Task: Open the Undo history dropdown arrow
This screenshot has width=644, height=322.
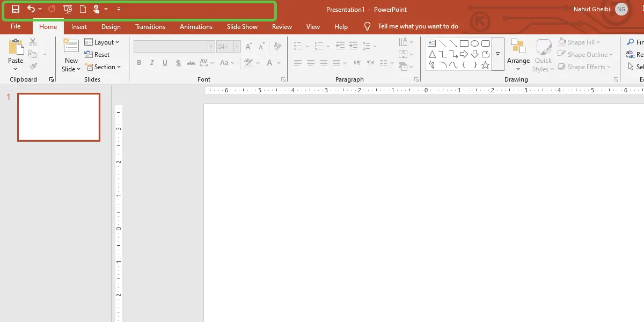Action: (40, 9)
